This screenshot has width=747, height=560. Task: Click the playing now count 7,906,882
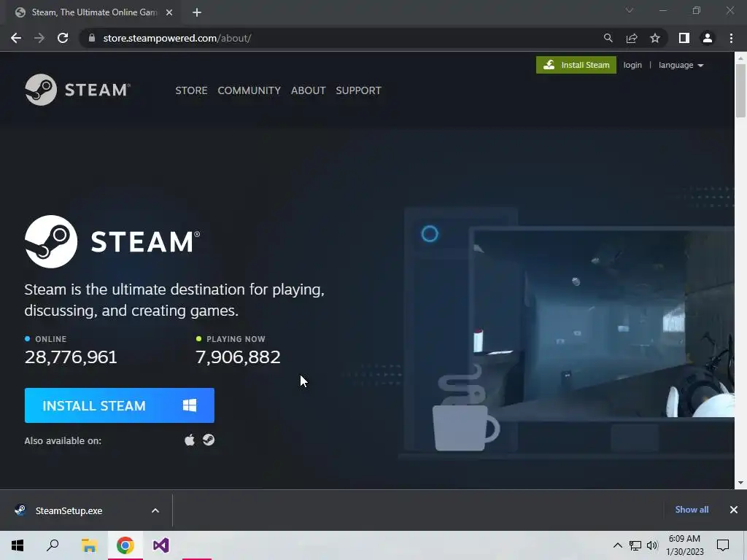pyautogui.click(x=239, y=357)
